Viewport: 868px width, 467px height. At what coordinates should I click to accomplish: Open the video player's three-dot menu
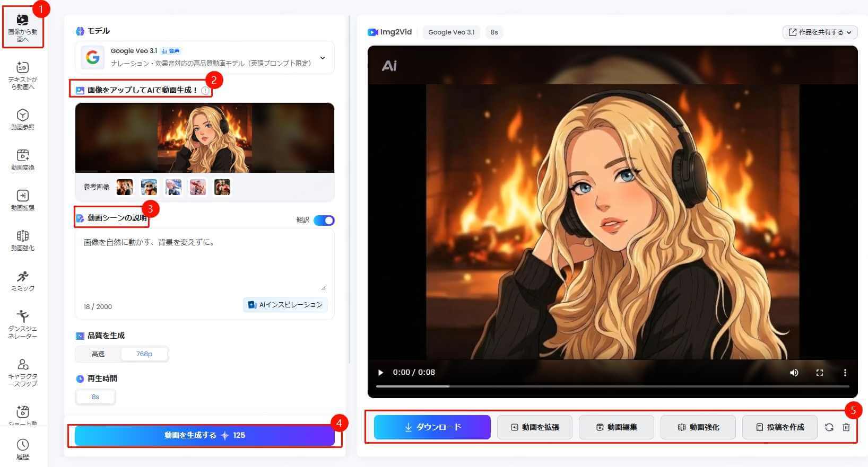click(845, 373)
